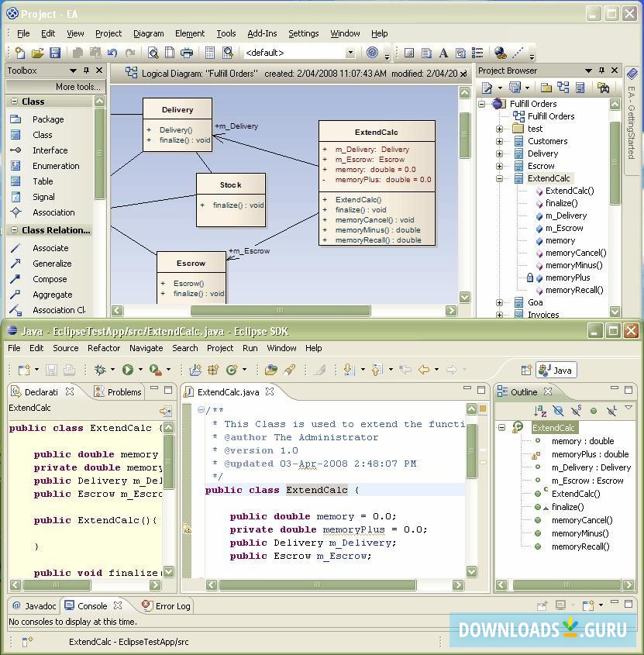
Task: Select the Enumeration tool in Toolbox
Action: 56,166
